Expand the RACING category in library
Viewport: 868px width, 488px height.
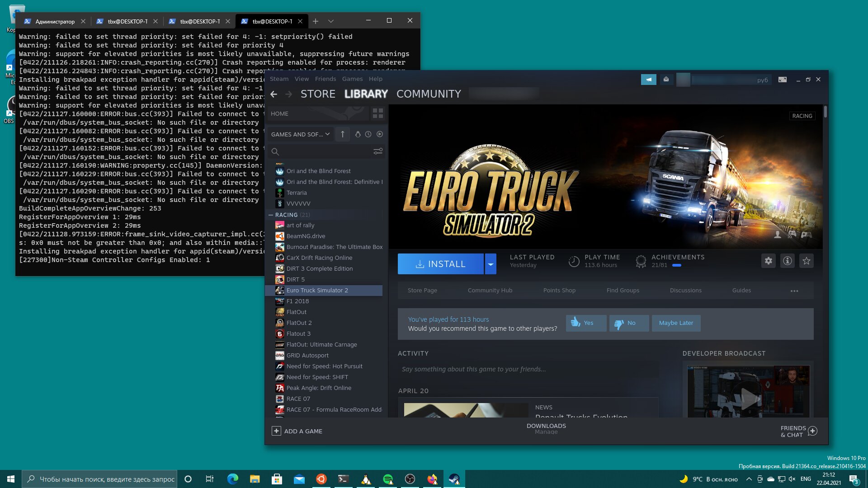287,214
